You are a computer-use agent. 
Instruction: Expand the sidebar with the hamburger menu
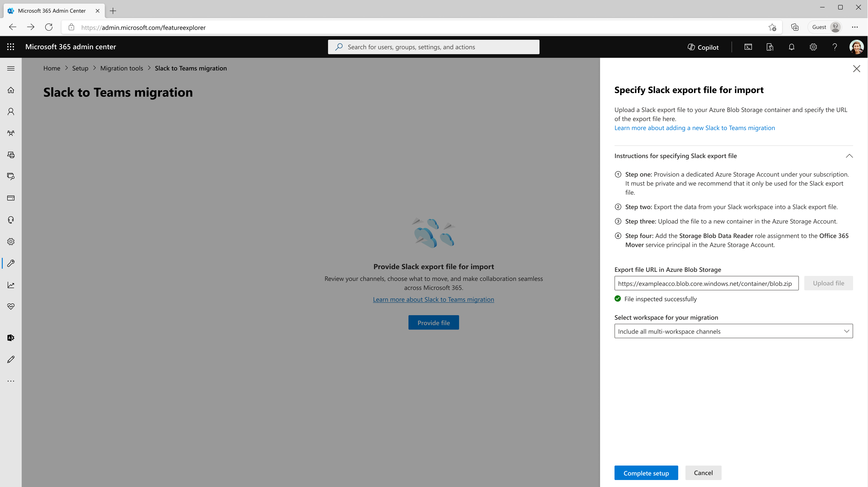[10, 68]
